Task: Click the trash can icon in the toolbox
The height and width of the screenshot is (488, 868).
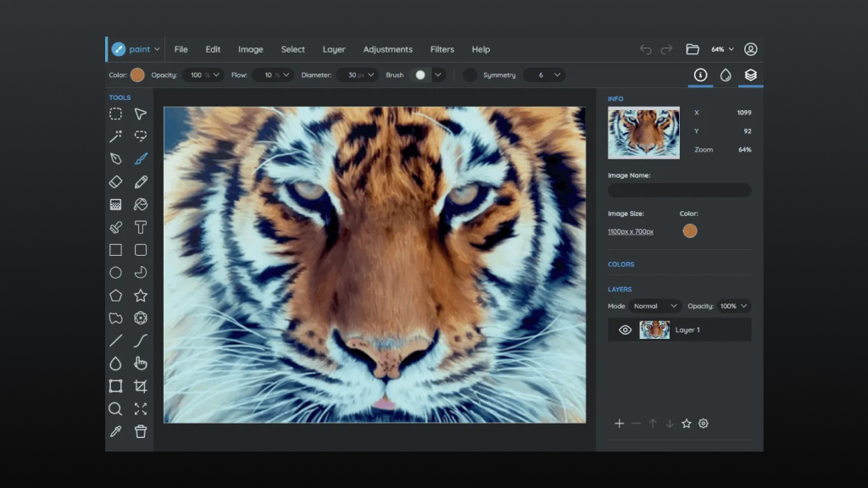Action: click(141, 431)
